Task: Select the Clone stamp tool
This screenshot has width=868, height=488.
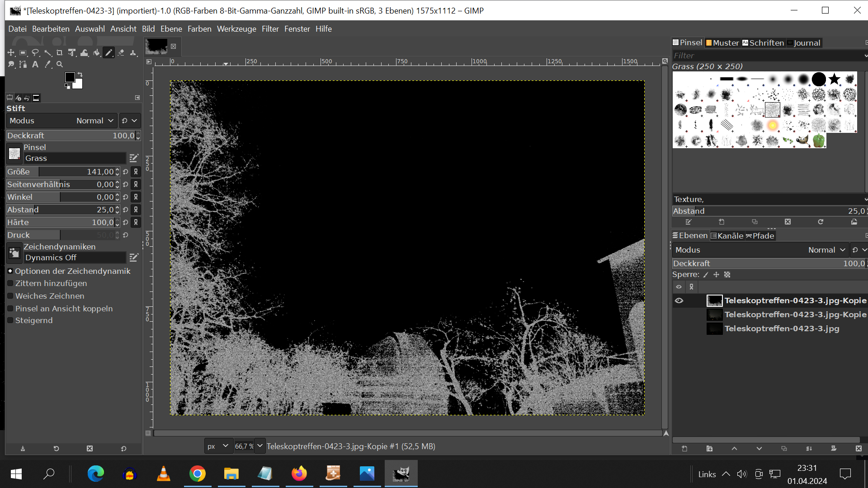Action: pyautogui.click(x=133, y=53)
